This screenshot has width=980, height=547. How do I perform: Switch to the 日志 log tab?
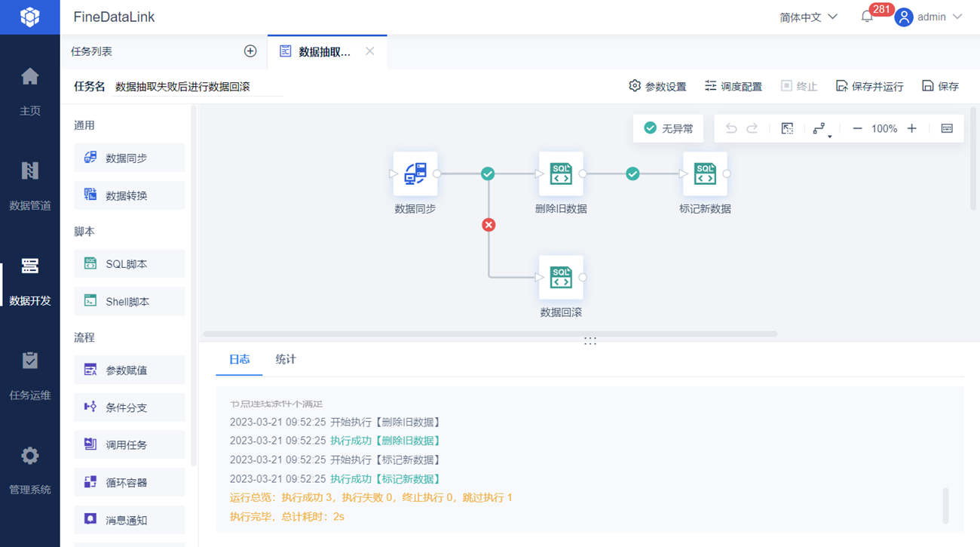click(240, 359)
